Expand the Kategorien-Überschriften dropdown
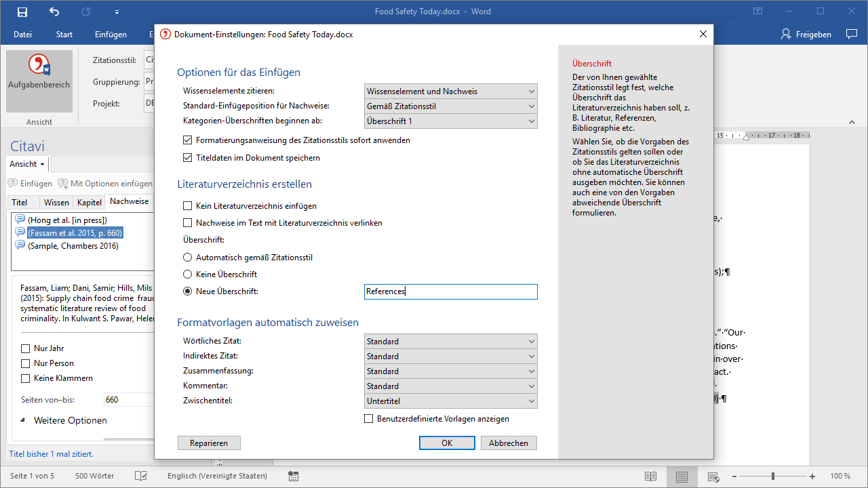Viewport: 868px width, 488px height. tap(450, 121)
